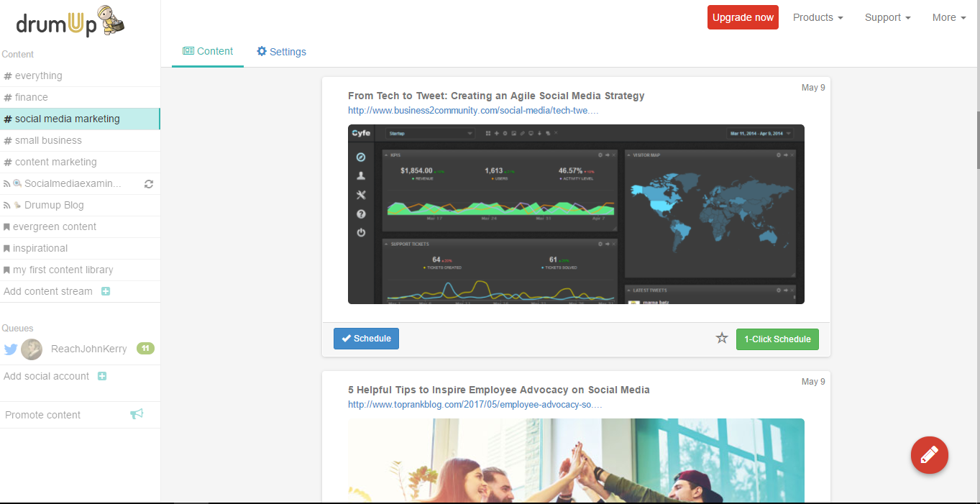The image size is (980, 504).
Task: Switch to the Settings tab
Action: pos(281,52)
